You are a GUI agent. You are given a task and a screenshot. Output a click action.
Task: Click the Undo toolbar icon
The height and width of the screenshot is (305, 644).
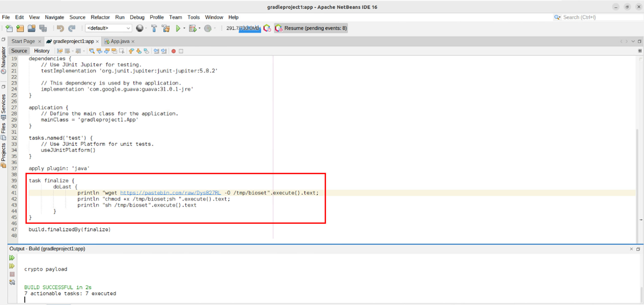coord(60,28)
